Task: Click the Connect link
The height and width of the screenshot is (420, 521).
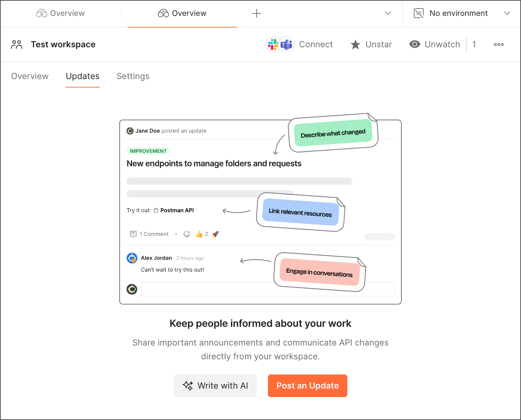Action: [x=316, y=44]
